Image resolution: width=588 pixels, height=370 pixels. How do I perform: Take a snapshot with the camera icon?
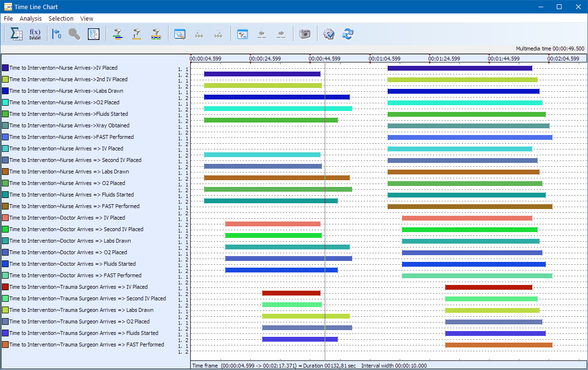(305, 34)
